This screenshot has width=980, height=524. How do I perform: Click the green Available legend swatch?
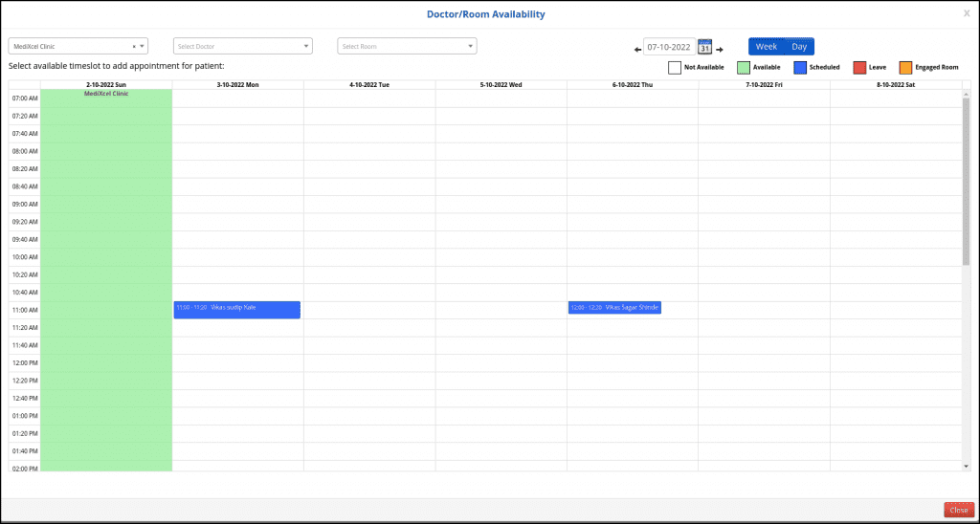click(x=743, y=68)
